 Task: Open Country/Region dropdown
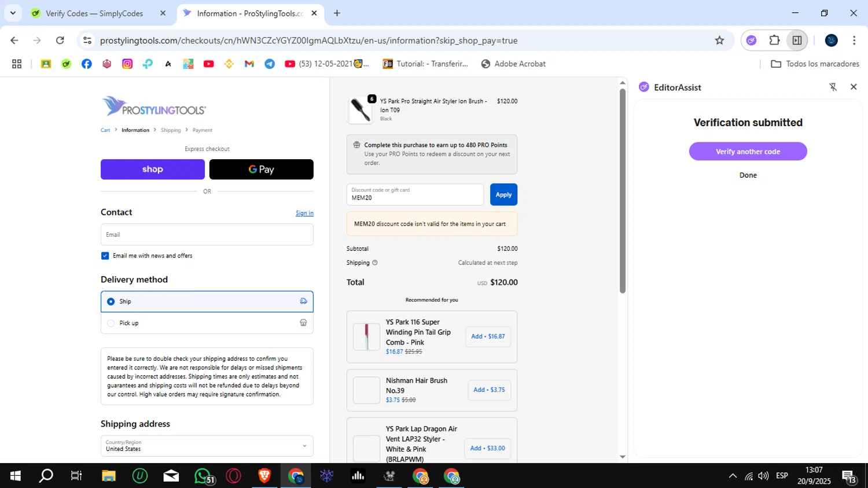pos(207,446)
